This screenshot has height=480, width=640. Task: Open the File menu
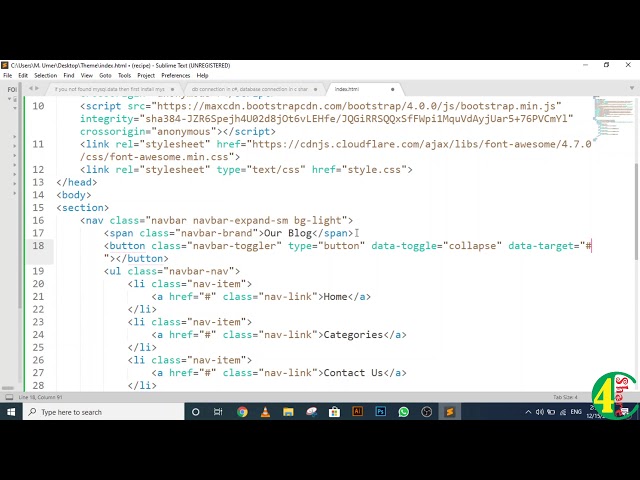pyautogui.click(x=7, y=76)
